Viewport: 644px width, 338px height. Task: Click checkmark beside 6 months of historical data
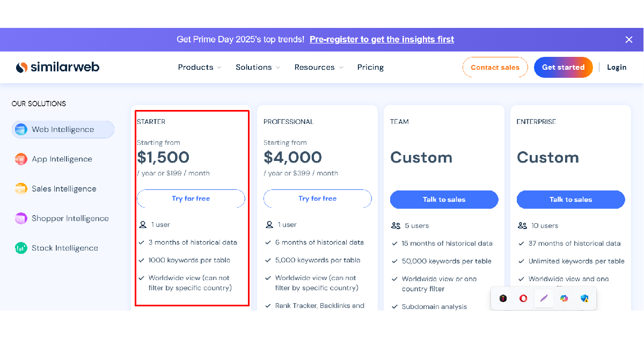pyautogui.click(x=268, y=243)
